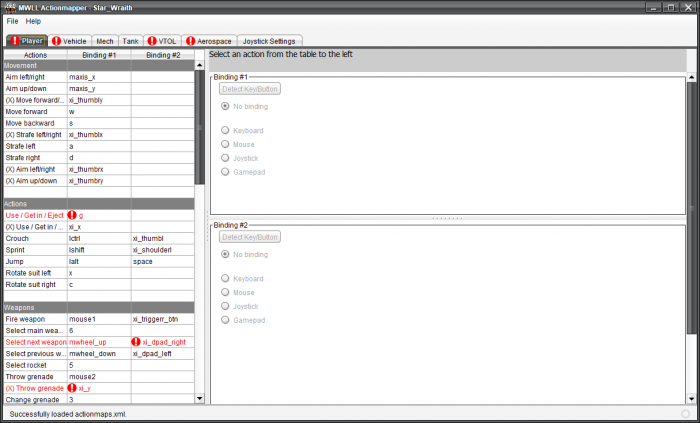Click the warning icon on Player tab
The height and width of the screenshot is (423, 700).
(x=15, y=41)
